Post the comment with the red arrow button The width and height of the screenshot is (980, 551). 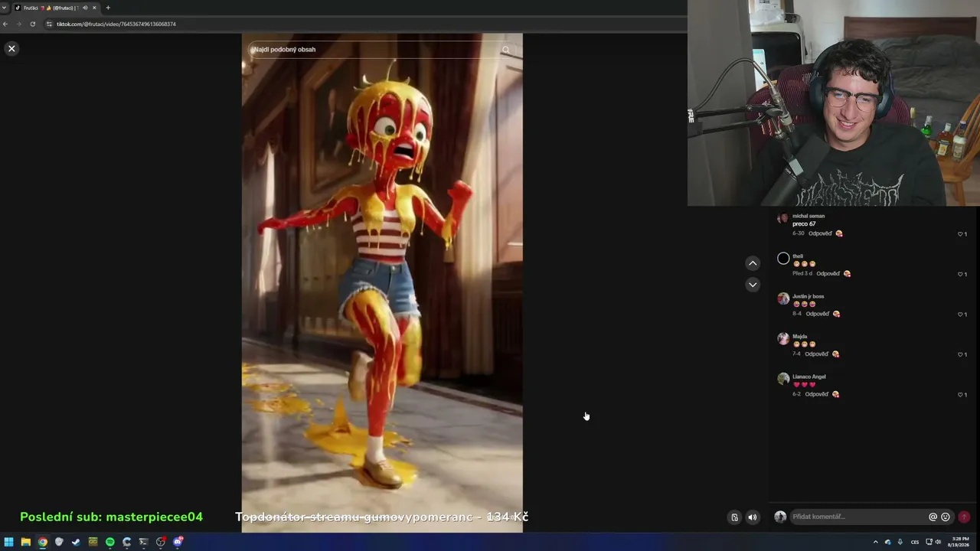tap(964, 517)
